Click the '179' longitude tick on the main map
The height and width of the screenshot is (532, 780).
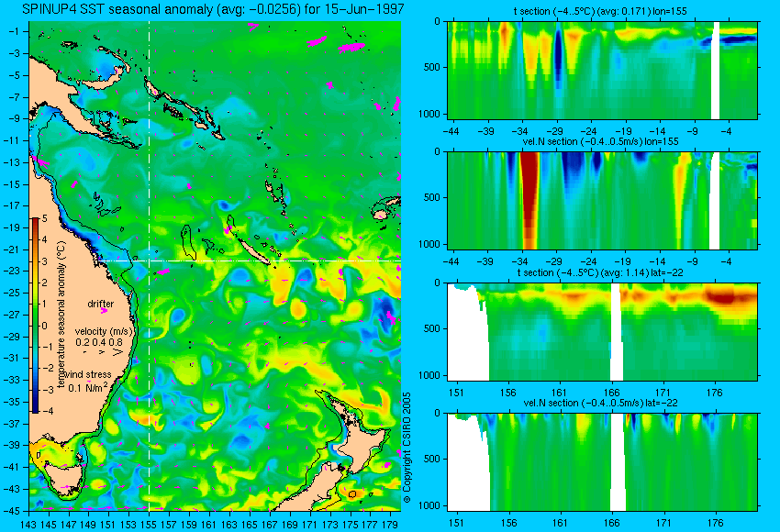[390, 524]
